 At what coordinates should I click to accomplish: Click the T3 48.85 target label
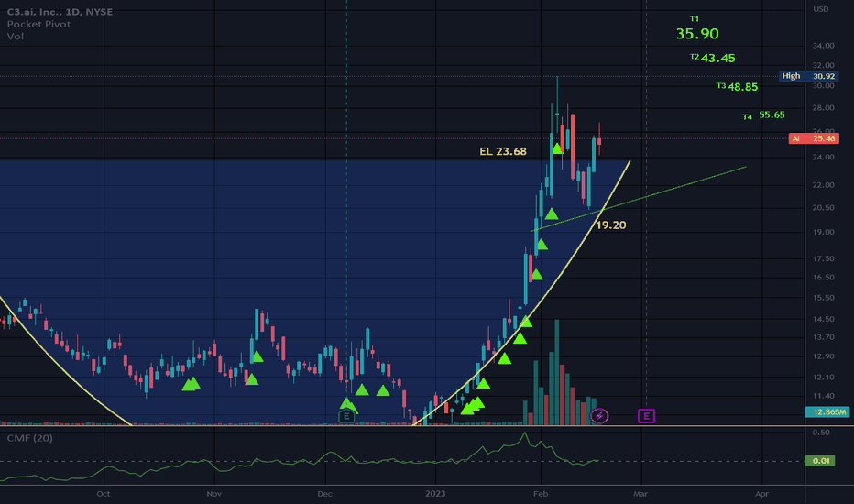pyautogui.click(x=737, y=87)
